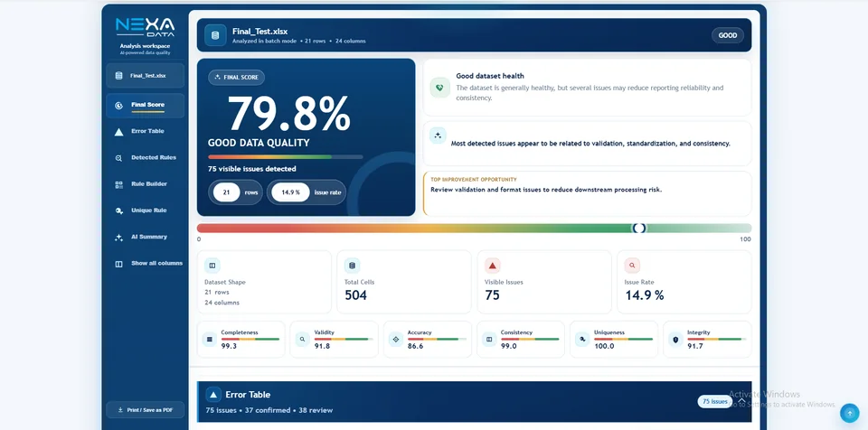Click the Validity metric icon
The height and width of the screenshot is (430, 868).
click(302, 340)
